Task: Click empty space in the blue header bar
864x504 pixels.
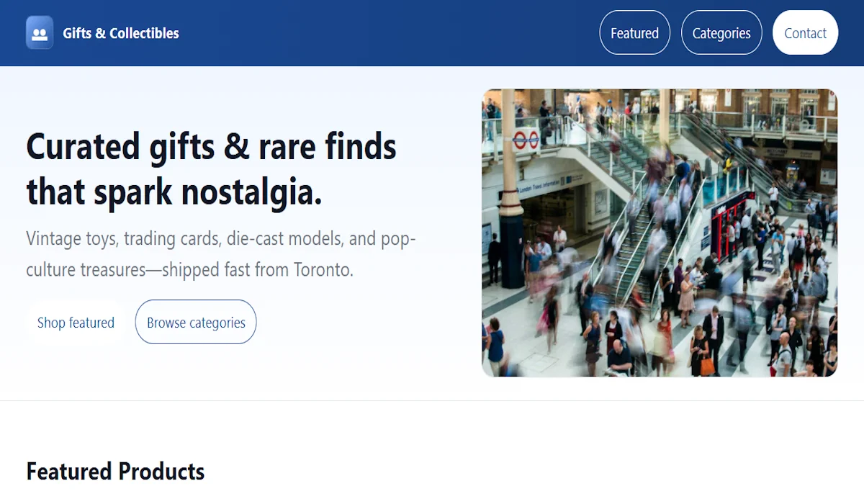Action: coord(389,33)
